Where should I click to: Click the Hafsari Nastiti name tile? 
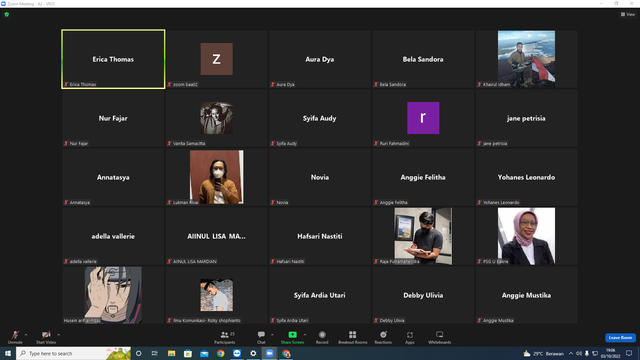[320, 236]
